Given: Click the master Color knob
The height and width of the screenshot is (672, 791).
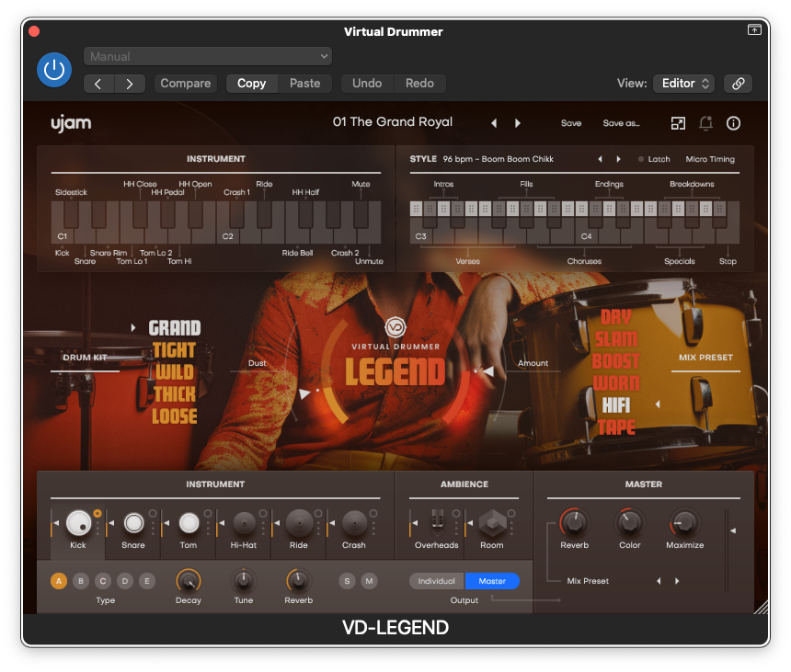Looking at the screenshot, I should [x=629, y=522].
